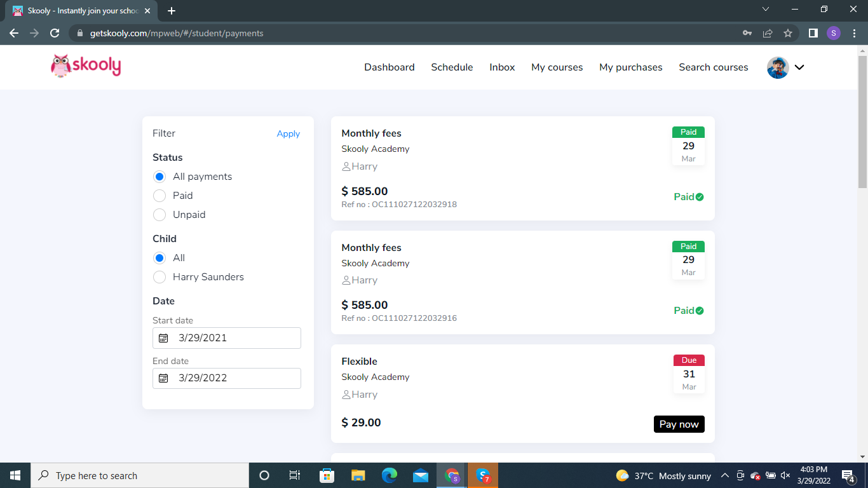Open the saved password key icon
Image resolution: width=868 pixels, height=488 pixels.
pos(747,33)
